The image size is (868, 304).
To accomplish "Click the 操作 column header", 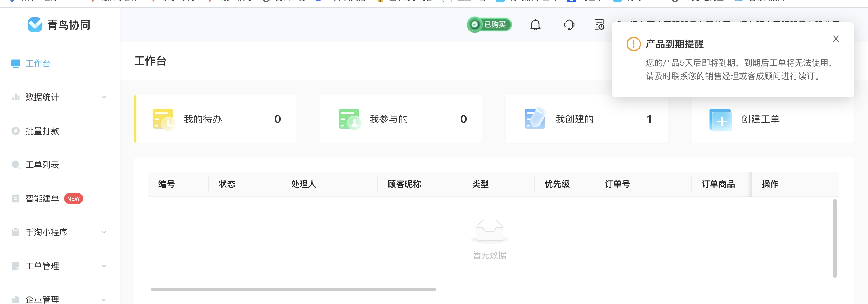I will [770, 184].
